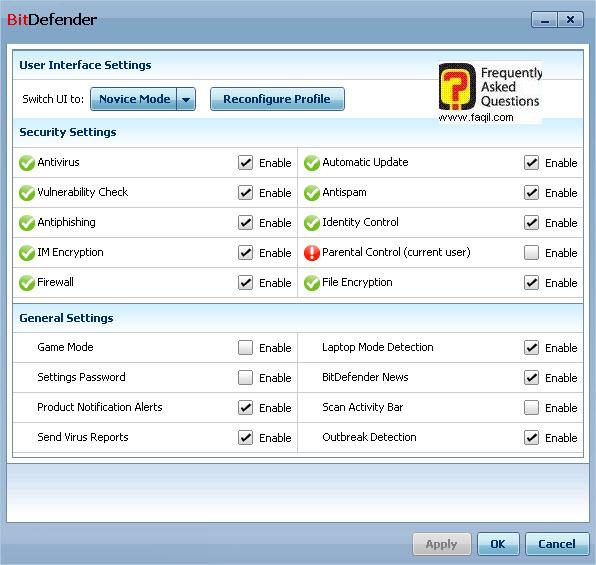The height and width of the screenshot is (565, 596).
Task: Click the Novice Mode button
Action: coord(134,99)
